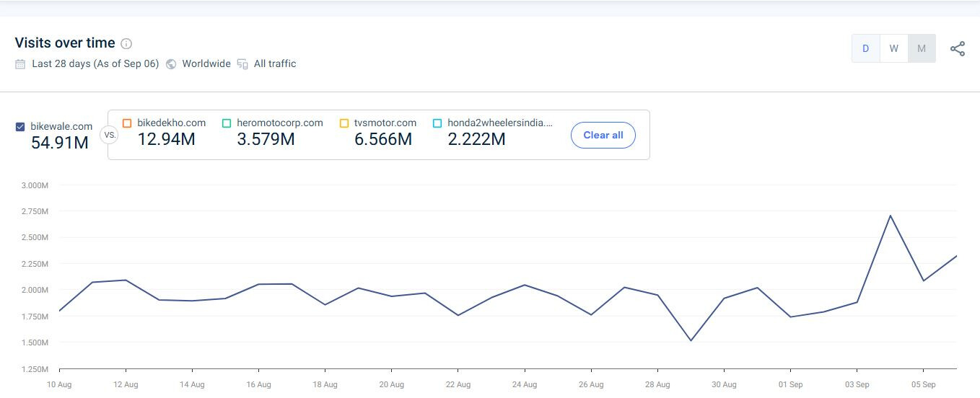Click the All traffic label

(x=275, y=64)
